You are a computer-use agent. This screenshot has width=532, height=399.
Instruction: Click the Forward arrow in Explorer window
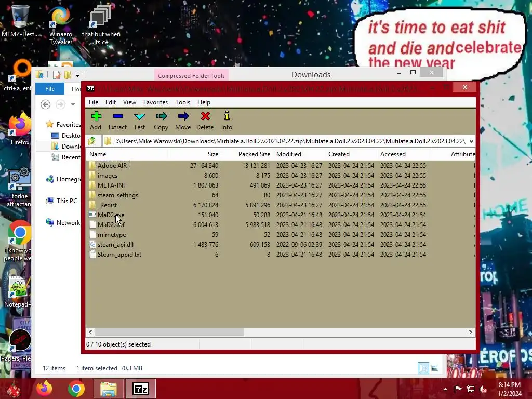60,104
